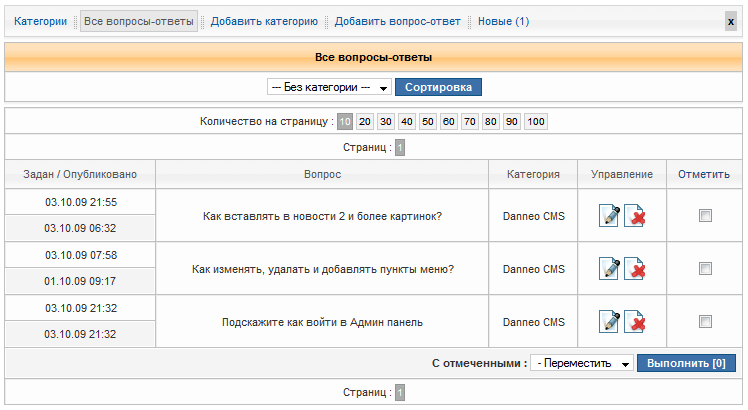The height and width of the screenshot is (410, 748).
Task: Tick the checkbox for the Admin panel question
Action: tap(705, 321)
